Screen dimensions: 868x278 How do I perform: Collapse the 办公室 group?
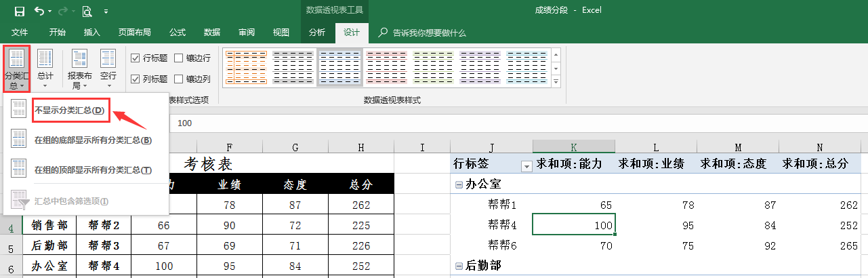coord(459,184)
